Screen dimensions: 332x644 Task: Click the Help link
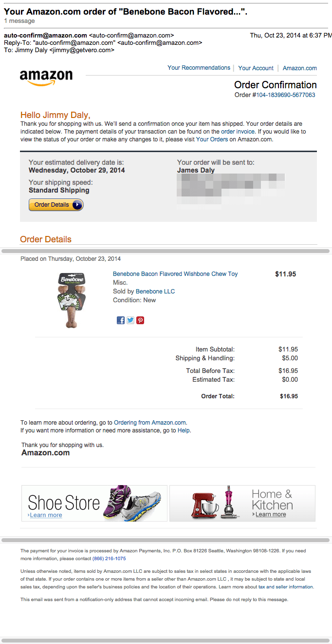point(184,430)
